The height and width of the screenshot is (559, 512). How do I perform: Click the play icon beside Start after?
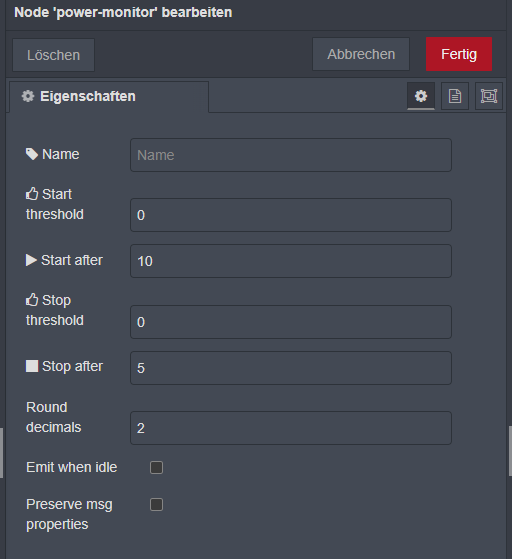click(x=31, y=260)
